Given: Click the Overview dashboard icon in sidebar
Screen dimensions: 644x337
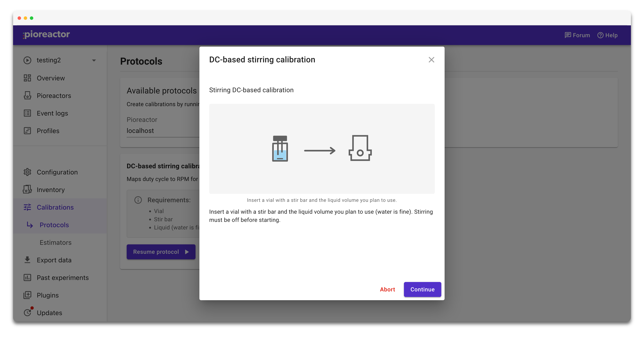Looking at the screenshot, I should click(28, 78).
